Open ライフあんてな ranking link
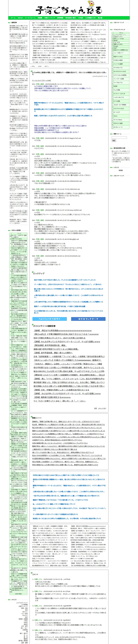Image resolution: width=138 pixels, height=644 pixels. [x=118, y=83]
